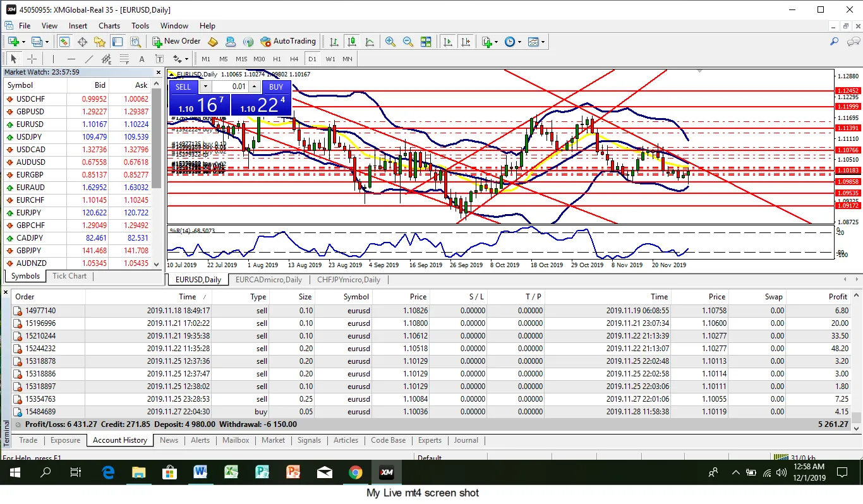
Task: Switch timeframe to M15
Action: pyautogui.click(x=241, y=59)
